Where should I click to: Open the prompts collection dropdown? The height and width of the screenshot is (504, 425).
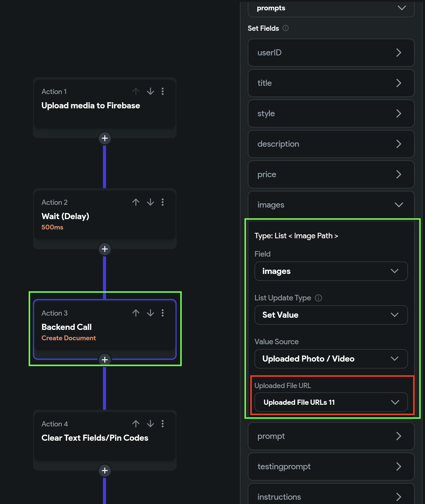(x=331, y=8)
